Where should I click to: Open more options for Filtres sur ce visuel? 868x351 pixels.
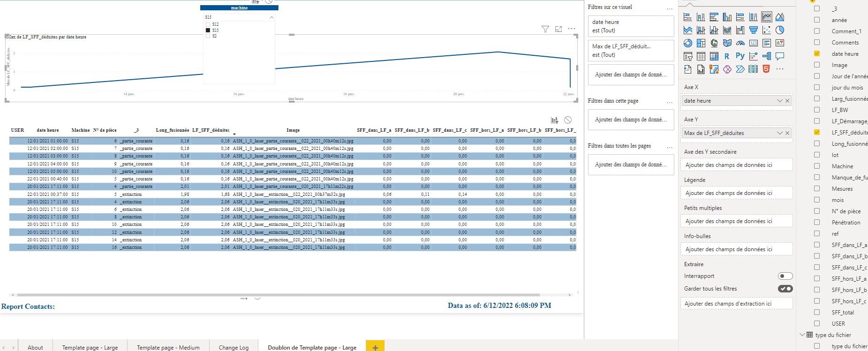670,9
